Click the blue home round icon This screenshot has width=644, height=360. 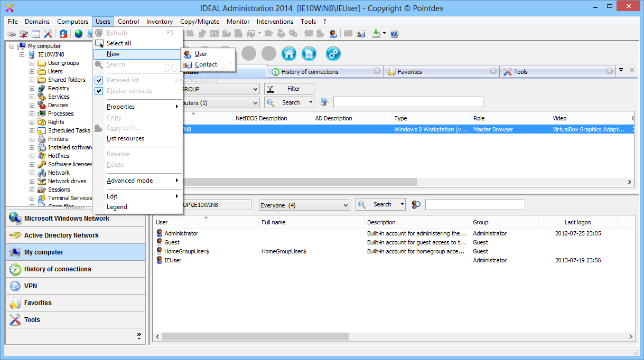tap(289, 53)
